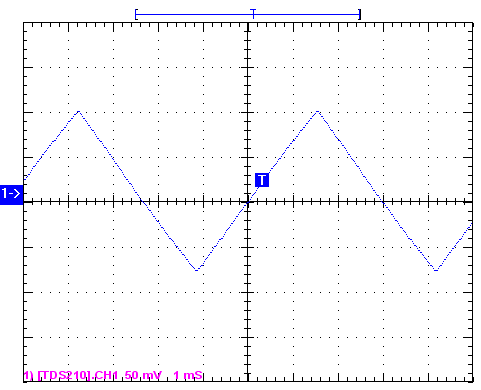The height and width of the screenshot is (390, 481).
Task: Click the first positive peak of triangle wave
Action: point(79,111)
